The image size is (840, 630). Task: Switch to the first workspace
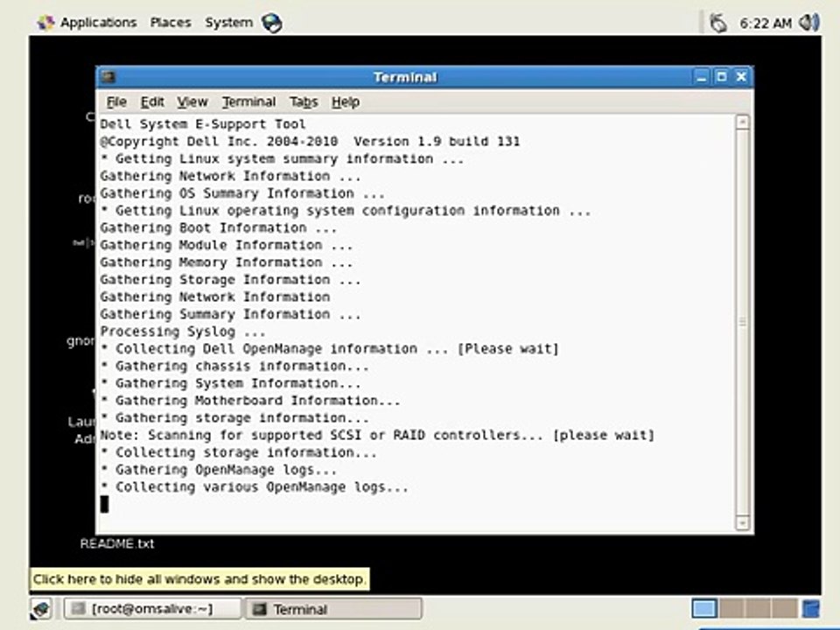pos(703,609)
